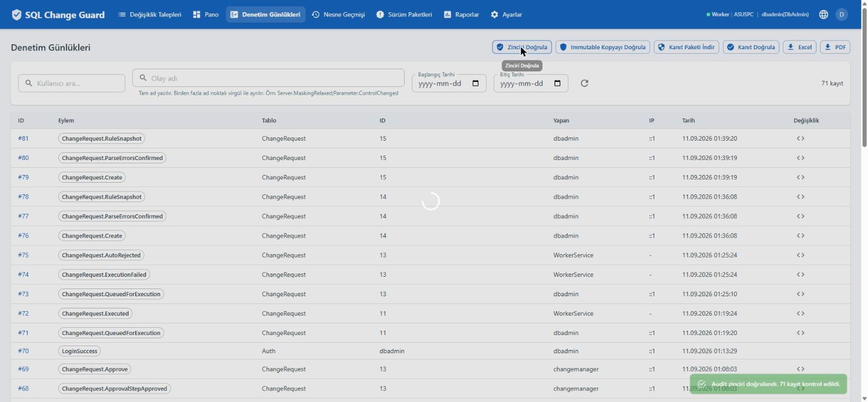The width and height of the screenshot is (868, 402).
Task: View change details for log #81
Action: point(800,138)
